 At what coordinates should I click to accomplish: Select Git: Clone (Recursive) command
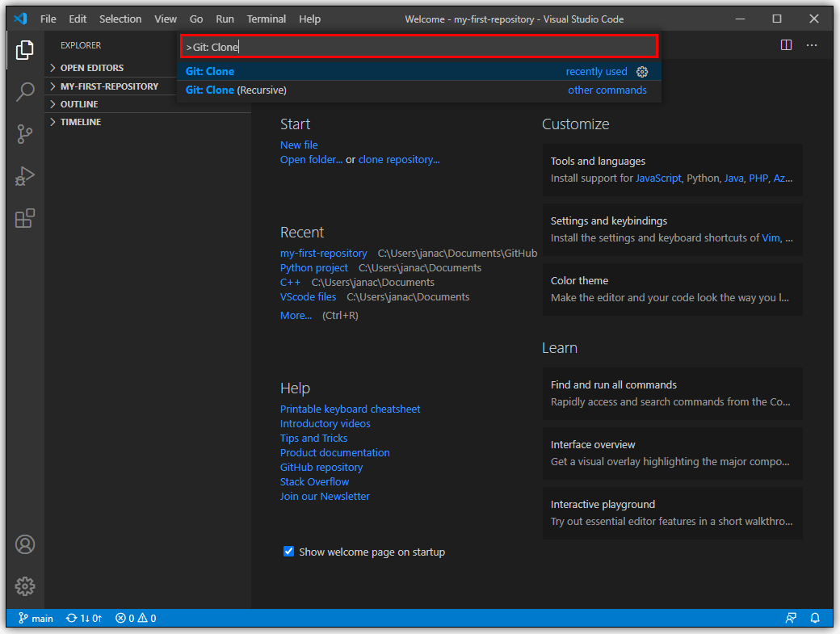(x=419, y=90)
